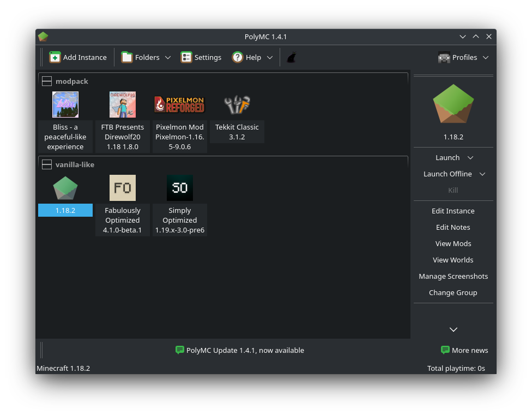Click the Help question mark icon
532x416 pixels.
point(238,57)
